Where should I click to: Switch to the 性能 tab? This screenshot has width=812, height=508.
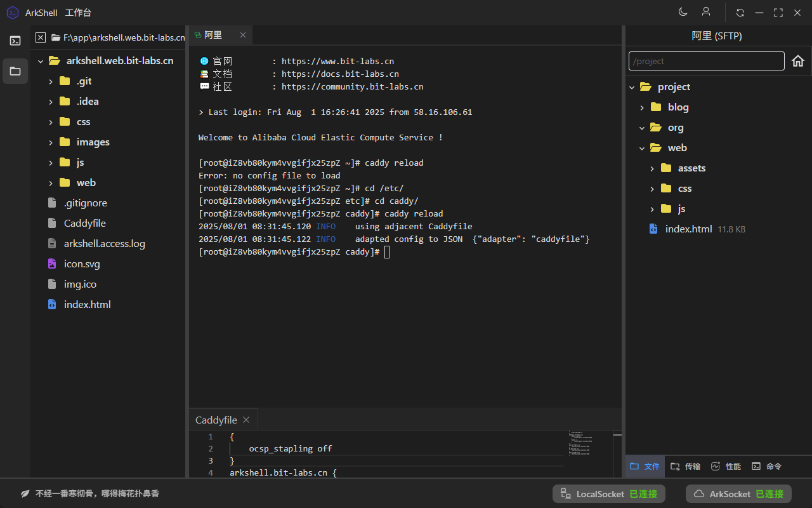[x=726, y=466]
